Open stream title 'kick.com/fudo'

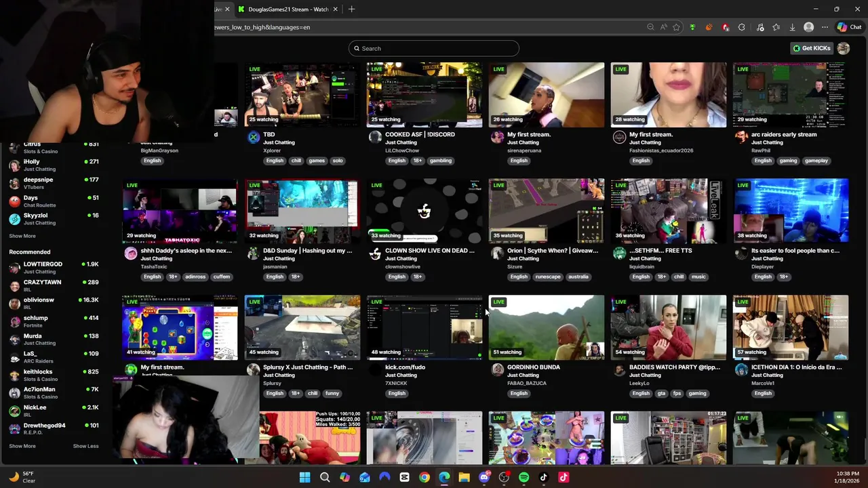point(405,367)
